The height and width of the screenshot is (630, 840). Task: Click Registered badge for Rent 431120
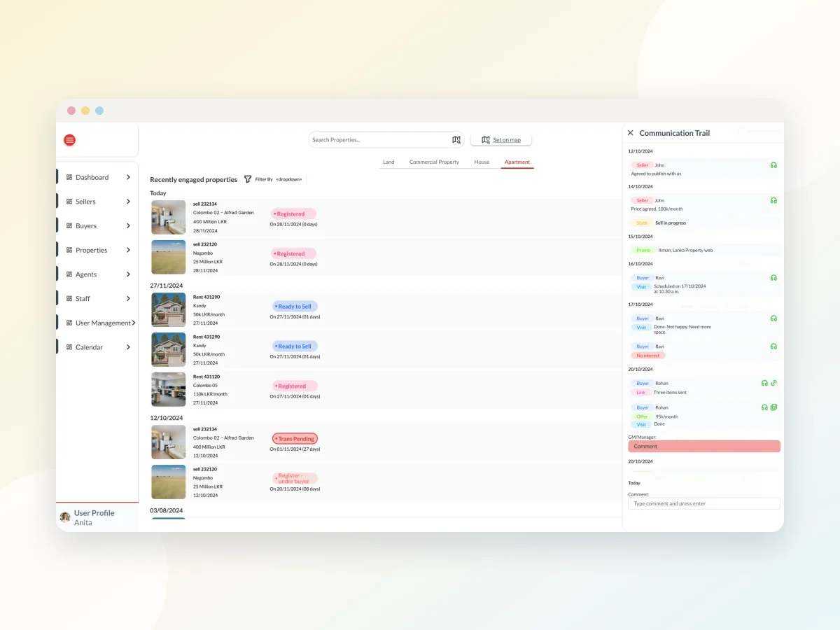[x=294, y=386]
